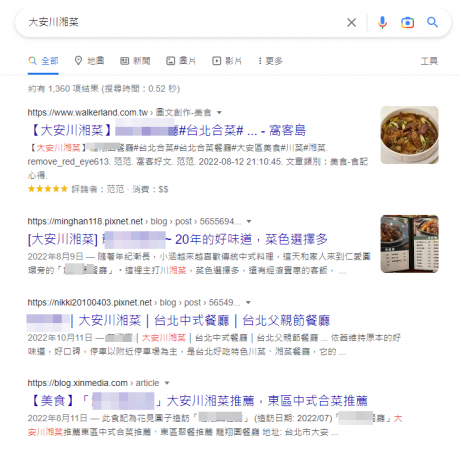Screen dimensions: 460x460
Task: Switch to the 影片 (Videos) tab
Action: tap(227, 61)
